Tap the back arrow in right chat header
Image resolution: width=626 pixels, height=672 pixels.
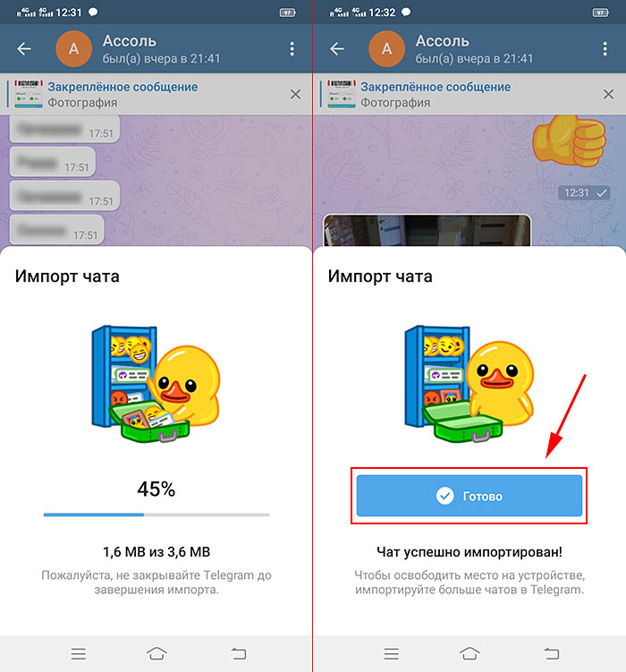[337, 49]
